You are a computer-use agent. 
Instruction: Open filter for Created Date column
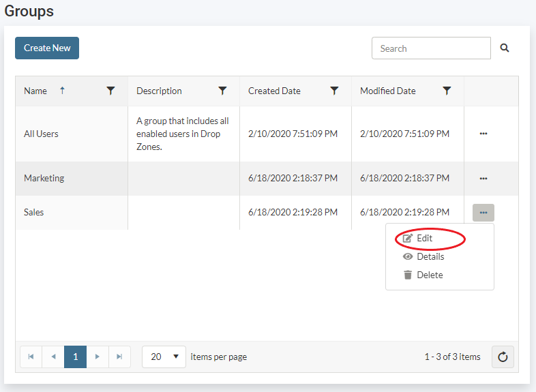[x=334, y=91]
